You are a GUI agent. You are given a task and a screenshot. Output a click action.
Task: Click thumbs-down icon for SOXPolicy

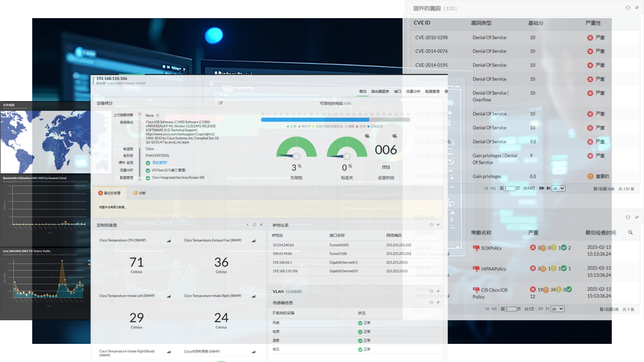pos(476,248)
